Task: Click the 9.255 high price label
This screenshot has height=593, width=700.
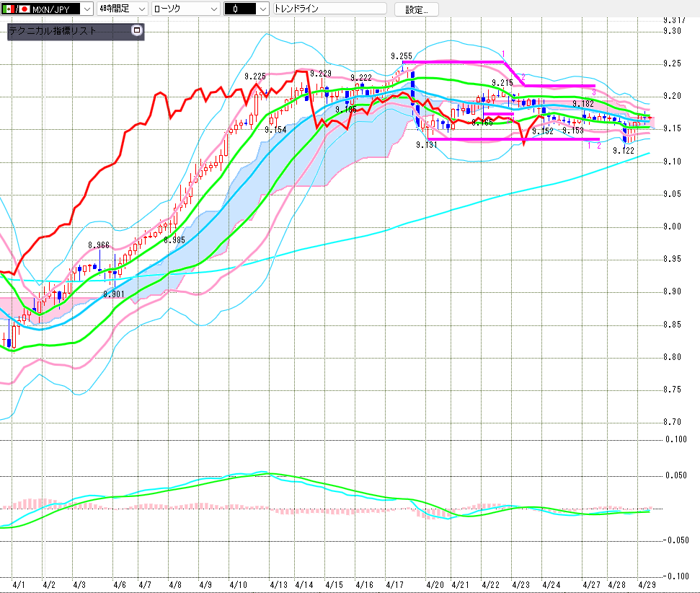Action: click(x=402, y=56)
